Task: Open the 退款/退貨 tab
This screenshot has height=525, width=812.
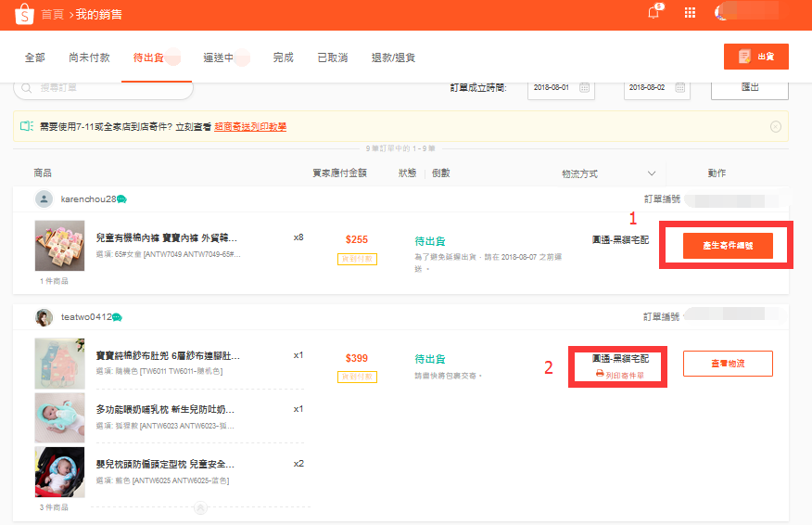Action: (393, 58)
